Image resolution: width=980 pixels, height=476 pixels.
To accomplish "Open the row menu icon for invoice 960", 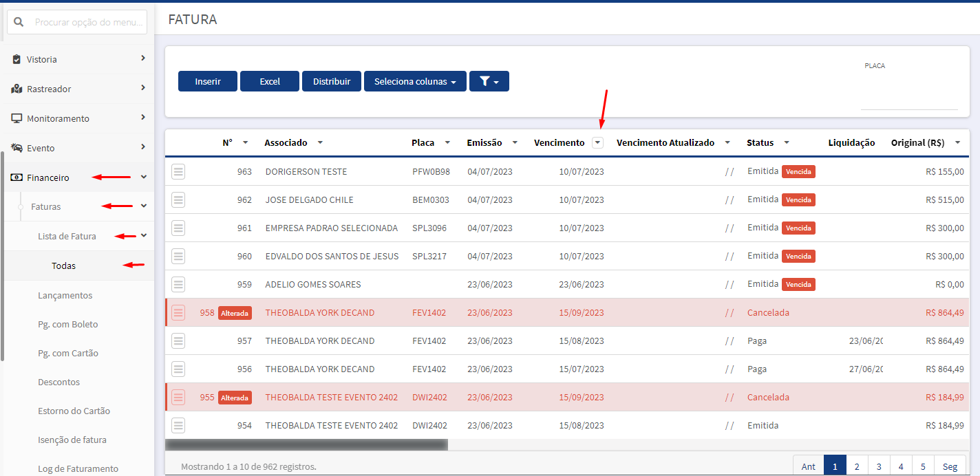I will click(178, 256).
